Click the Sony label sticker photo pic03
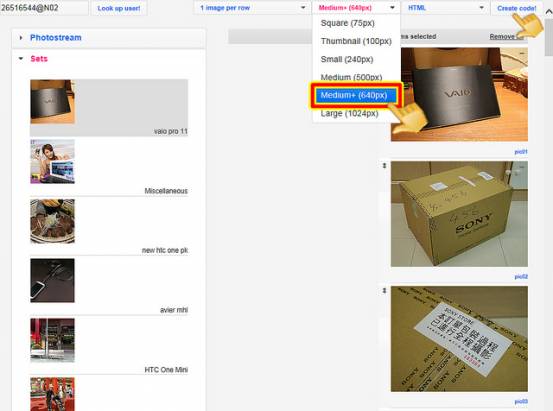Viewport: 553px width, 411px height. coord(459,339)
